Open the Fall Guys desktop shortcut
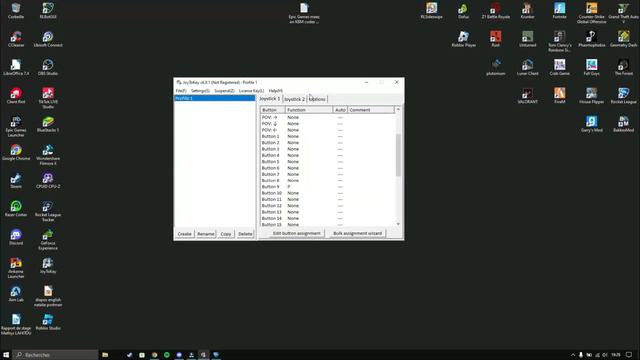 [x=591, y=67]
